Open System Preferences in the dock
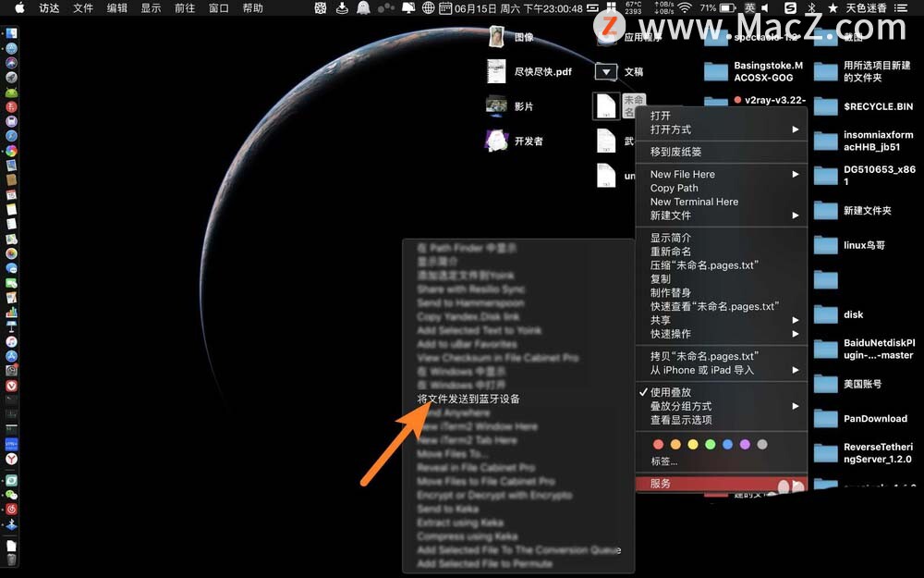Screen dimensions: 924x578 click(11, 371)
